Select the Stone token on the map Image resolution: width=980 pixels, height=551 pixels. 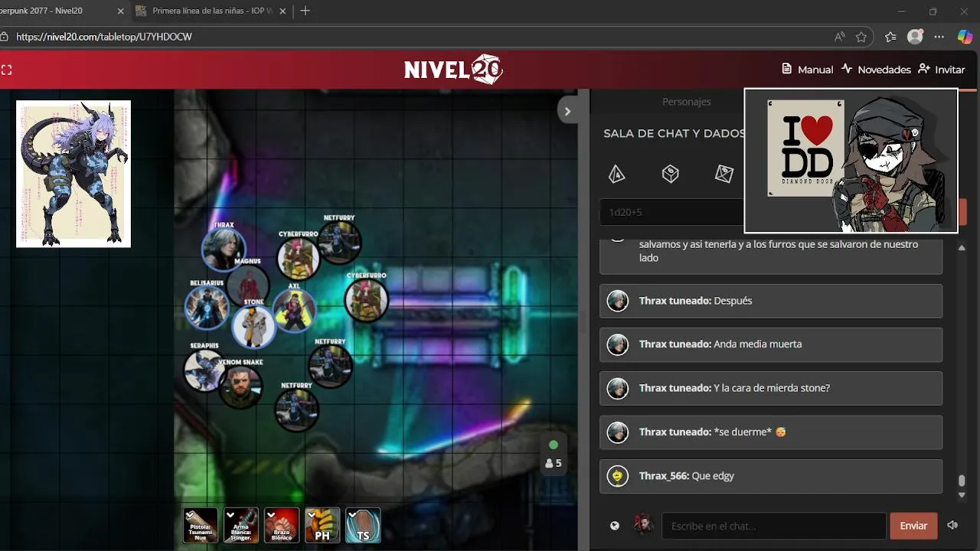[253, 326]
